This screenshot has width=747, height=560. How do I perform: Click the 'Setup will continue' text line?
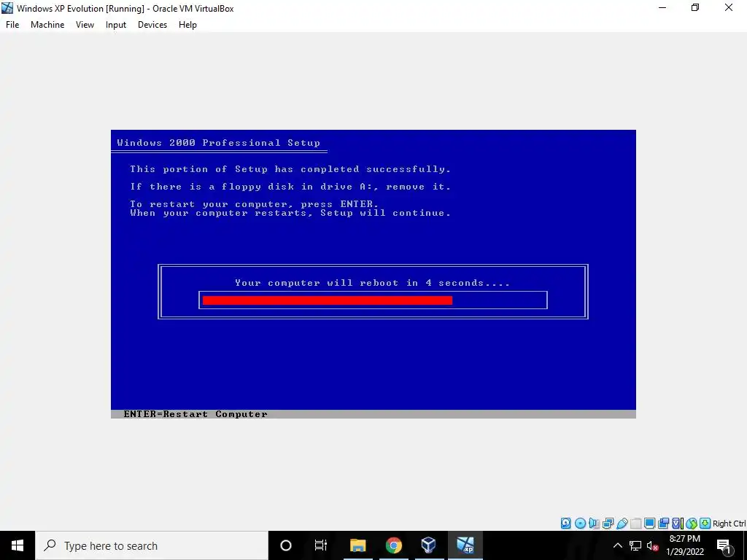coord(290,213)
